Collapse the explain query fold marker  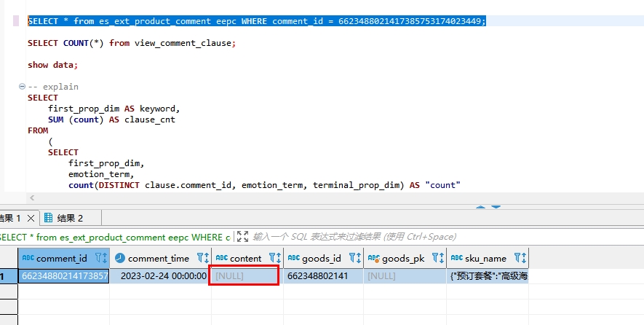22,87
